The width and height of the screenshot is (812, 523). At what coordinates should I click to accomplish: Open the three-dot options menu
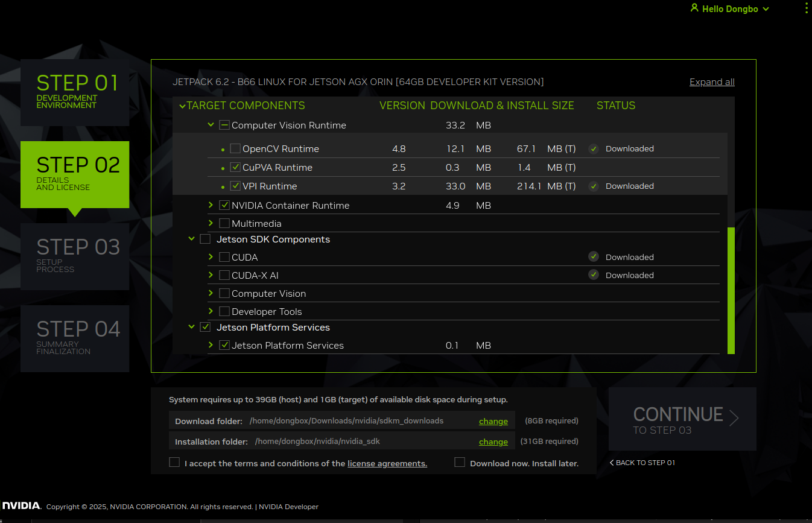807,8
